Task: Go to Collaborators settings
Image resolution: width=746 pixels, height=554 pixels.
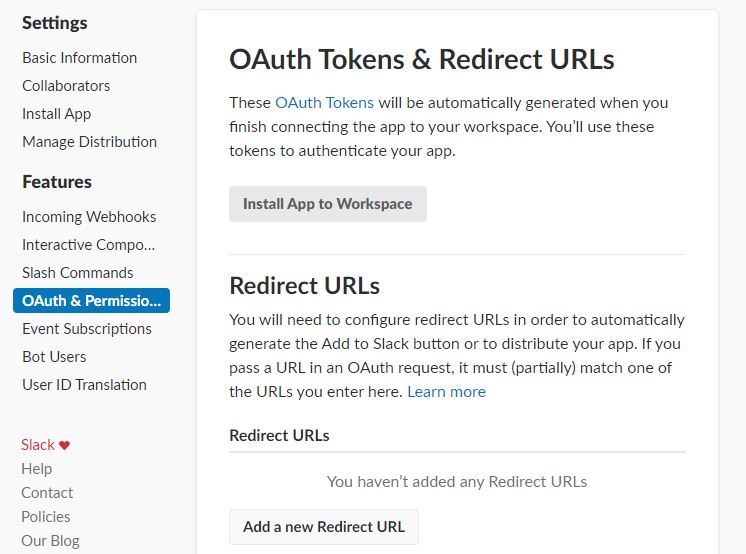Action: pos(66,86)
